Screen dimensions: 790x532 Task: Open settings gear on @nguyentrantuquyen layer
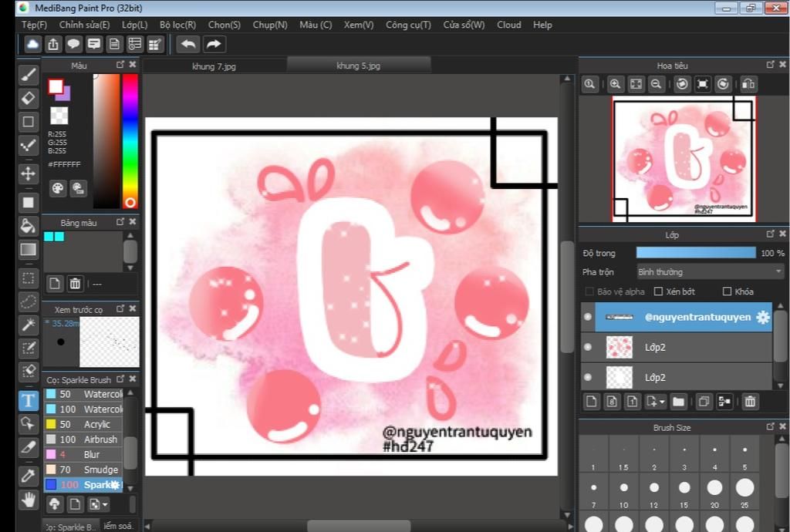763,317
